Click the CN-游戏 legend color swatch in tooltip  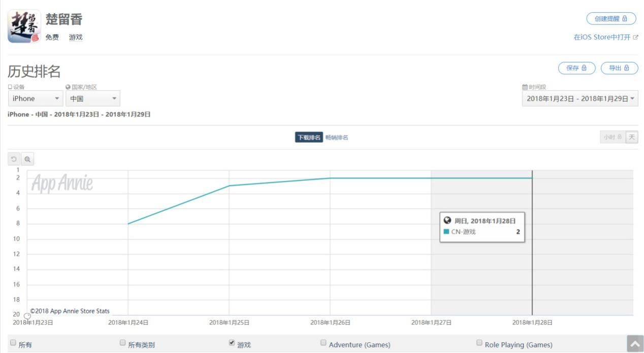click(x=446, y=232)
